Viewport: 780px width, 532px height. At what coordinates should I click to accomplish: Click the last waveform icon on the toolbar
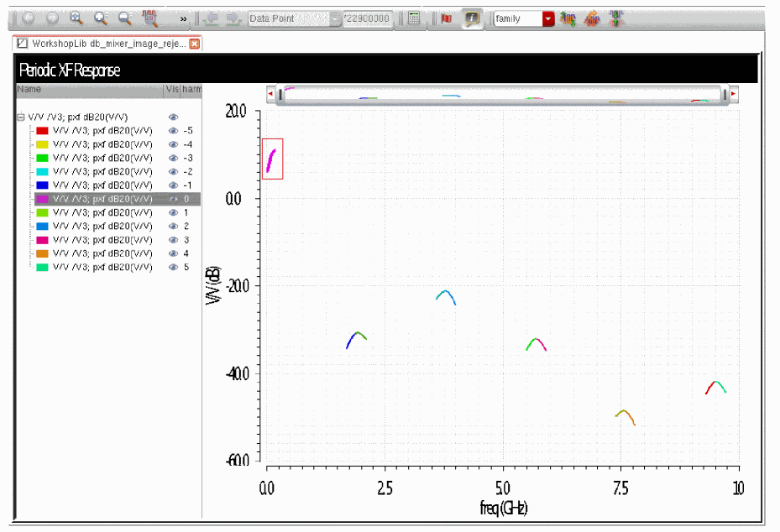617,18
